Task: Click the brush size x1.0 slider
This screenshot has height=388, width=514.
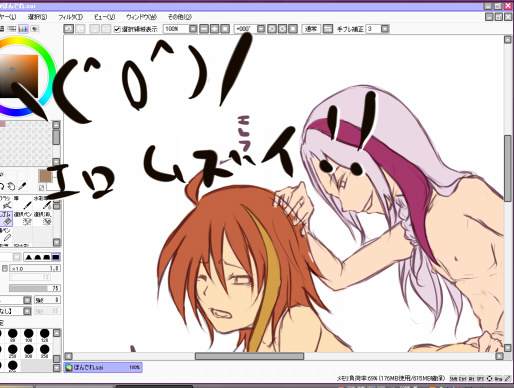Action: tap(35, 268)
